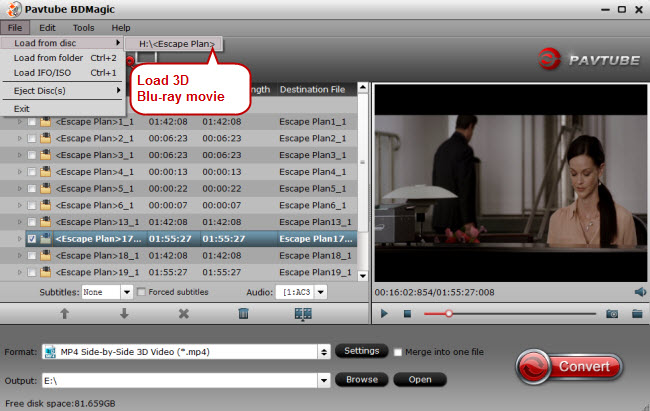The height and width of the screenshot is (411, 650).
Task: Check the Escape Plan>2_1 title checkbox
Action: pos(32,139)
